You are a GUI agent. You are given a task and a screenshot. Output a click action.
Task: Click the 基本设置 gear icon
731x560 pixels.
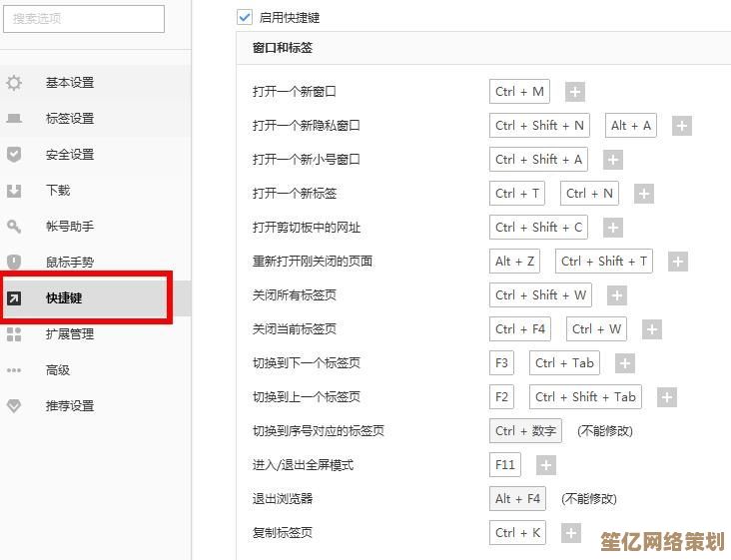[14, 83]
